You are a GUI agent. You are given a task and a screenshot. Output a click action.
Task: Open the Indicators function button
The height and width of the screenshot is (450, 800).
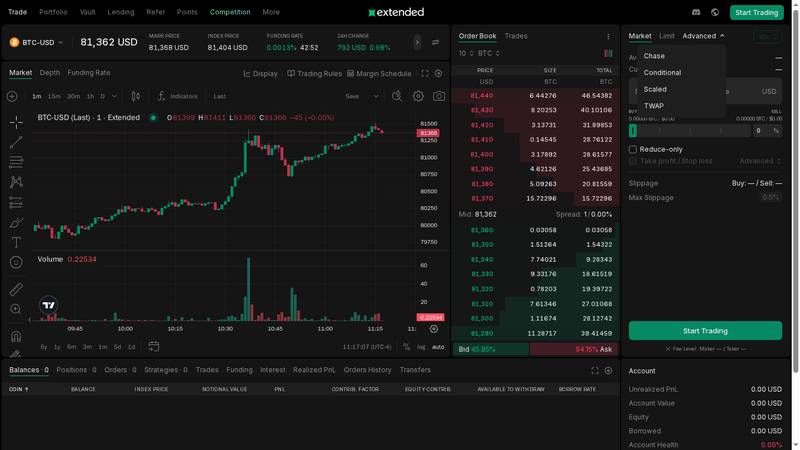pos(177,96)
